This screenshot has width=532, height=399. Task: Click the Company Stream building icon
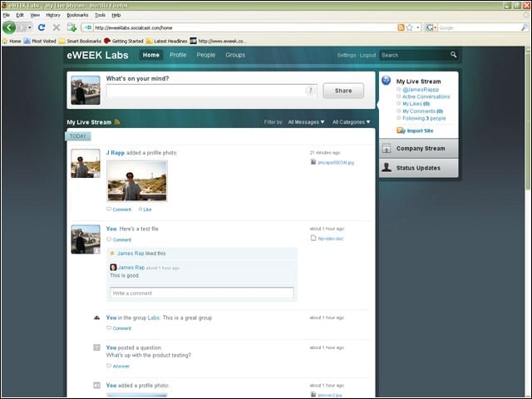tap(387, 148)
